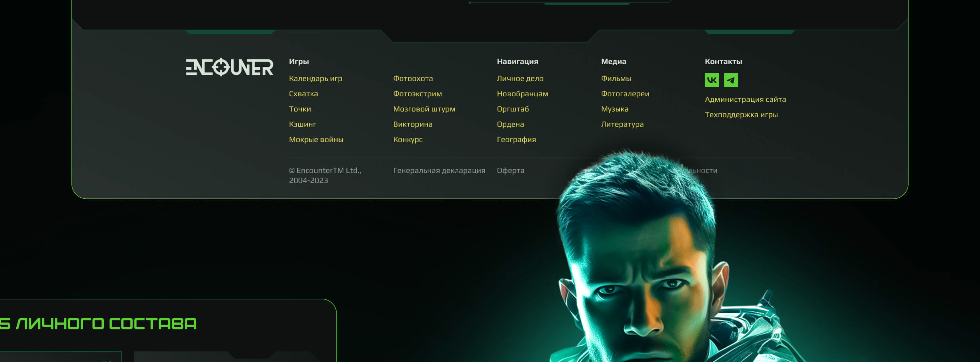This screenshot has width=980, height=362.
Task: Click the Игры column heading
Action: (x=299, y=61)
